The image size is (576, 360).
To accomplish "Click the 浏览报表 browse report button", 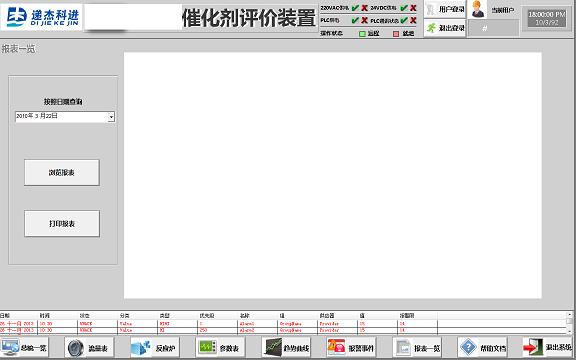I will pyautogui.click(x=62, y=172).
